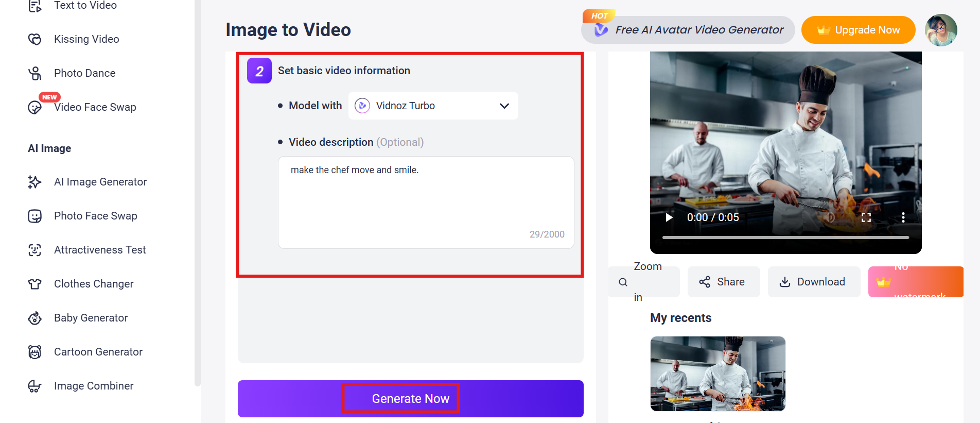Click the Video Face Swap icon

pos(34,107)
